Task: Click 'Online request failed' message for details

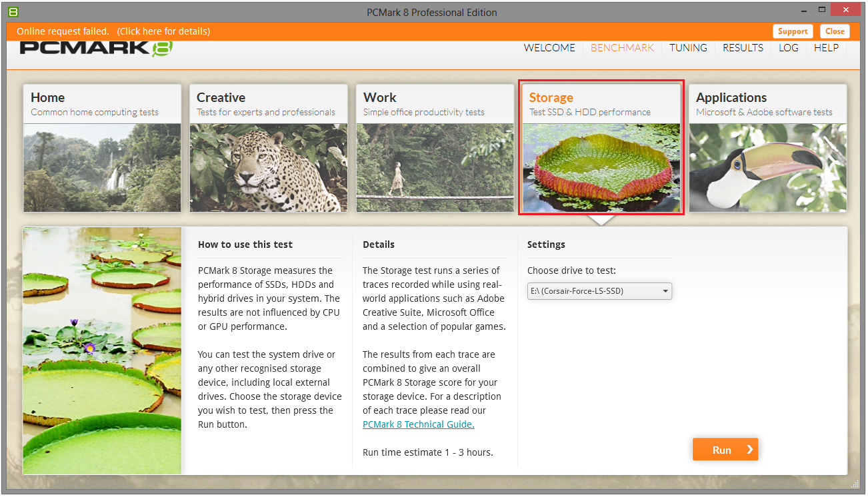Action: pyautogui.click(x=113, y=31)
